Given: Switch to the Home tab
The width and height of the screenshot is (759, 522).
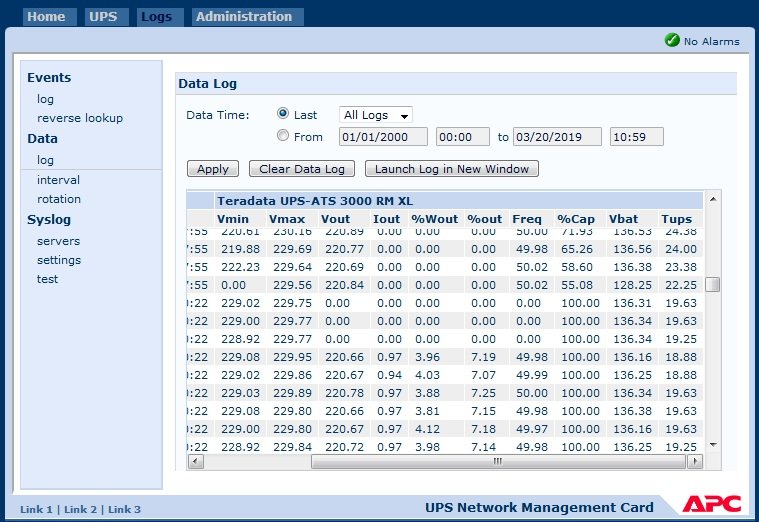Looking at the screenshot, I should [46, 16].
